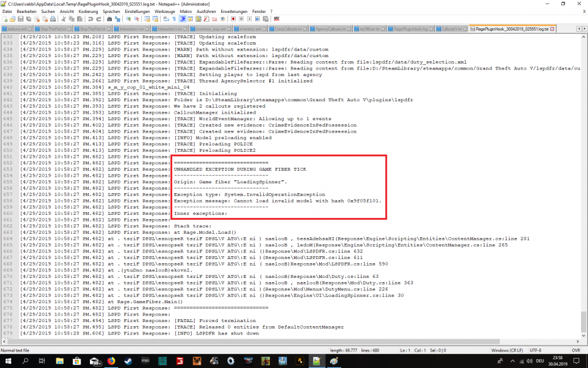Click line number 657 in margin
588x368 pixels.
pos(8,194)
